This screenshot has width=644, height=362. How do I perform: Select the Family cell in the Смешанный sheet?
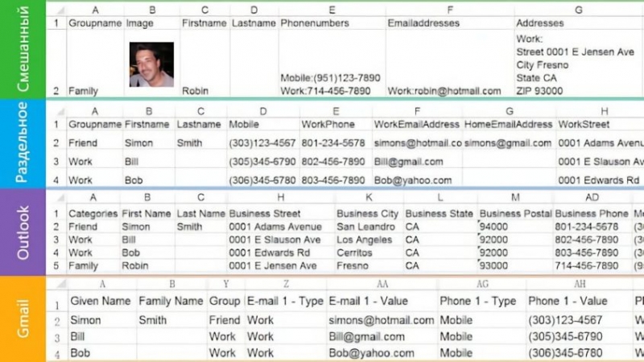95,64
